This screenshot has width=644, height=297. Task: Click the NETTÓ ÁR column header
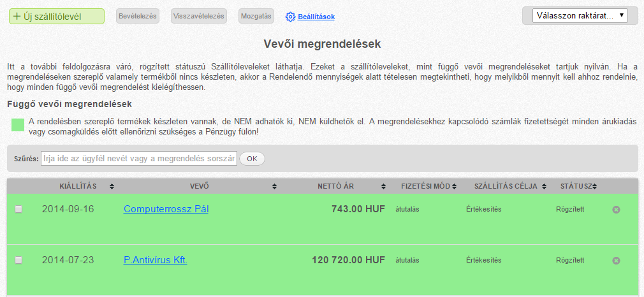tap(335, 186)
